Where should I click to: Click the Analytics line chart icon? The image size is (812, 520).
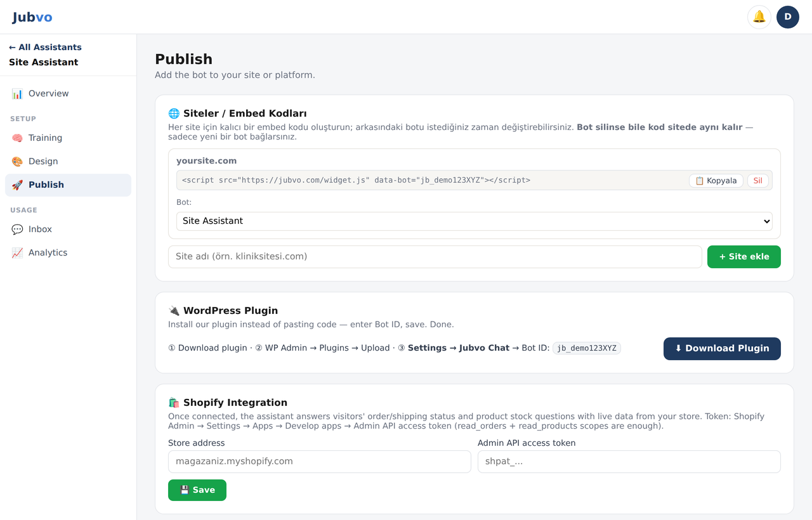coord(17,253)
